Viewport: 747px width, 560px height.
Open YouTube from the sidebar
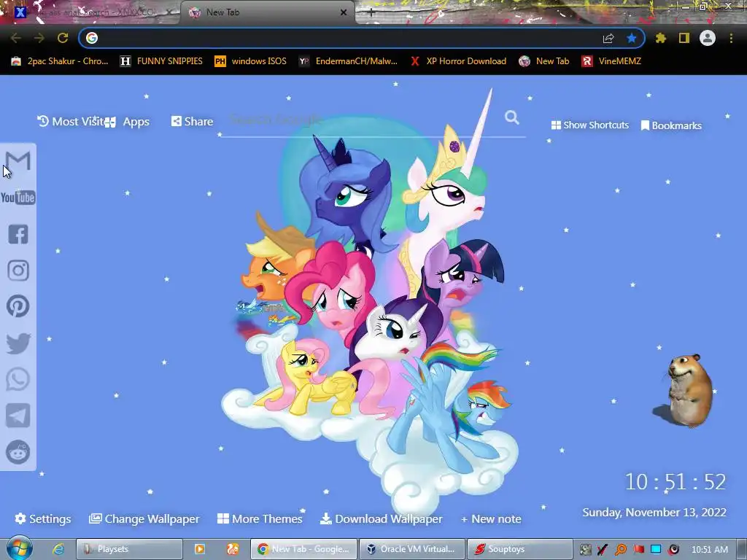point(18,197)
